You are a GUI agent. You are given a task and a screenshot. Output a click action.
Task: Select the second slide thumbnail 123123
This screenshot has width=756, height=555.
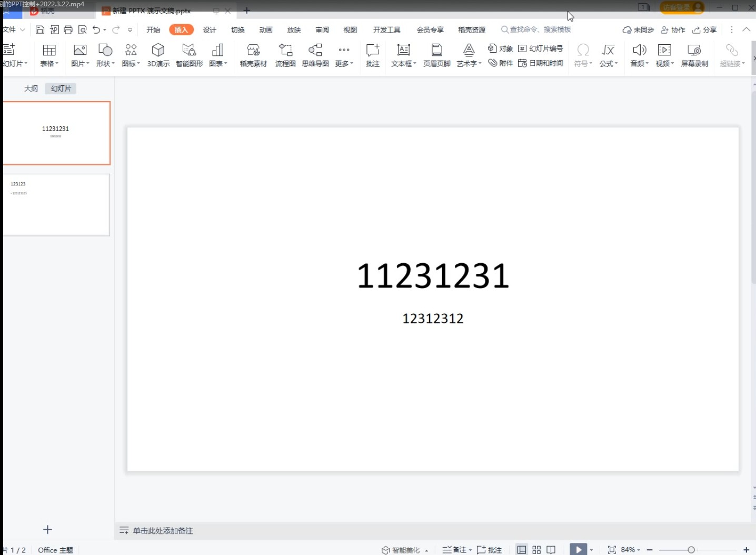pos(56,205)
